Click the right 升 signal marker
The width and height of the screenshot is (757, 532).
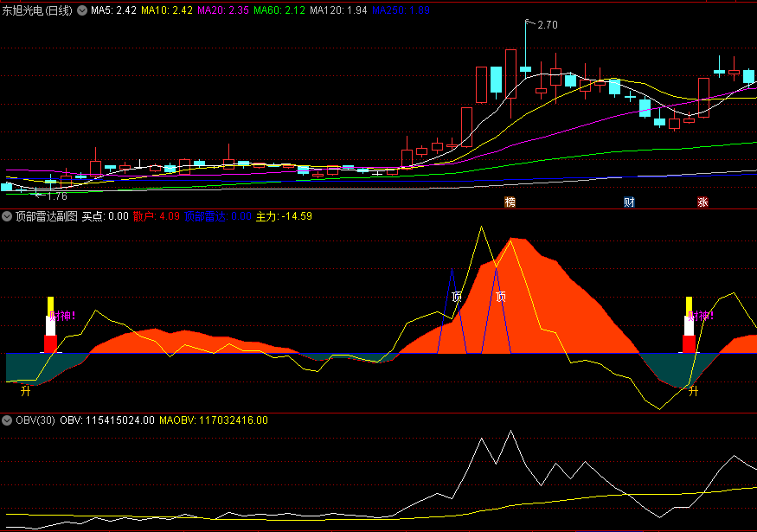tap(693, 391)
